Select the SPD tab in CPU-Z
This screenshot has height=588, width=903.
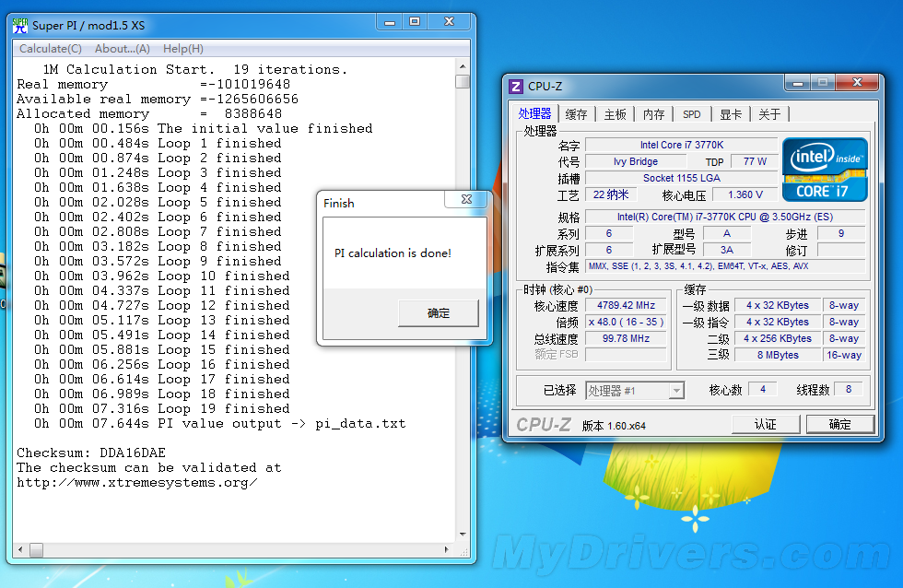pos(691,114)
